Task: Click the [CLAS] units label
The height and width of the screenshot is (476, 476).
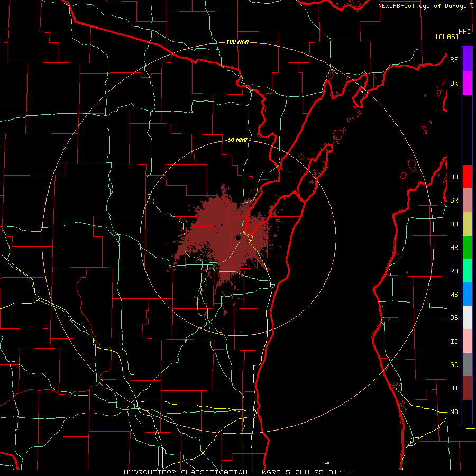Action: (x=447, y=36)
